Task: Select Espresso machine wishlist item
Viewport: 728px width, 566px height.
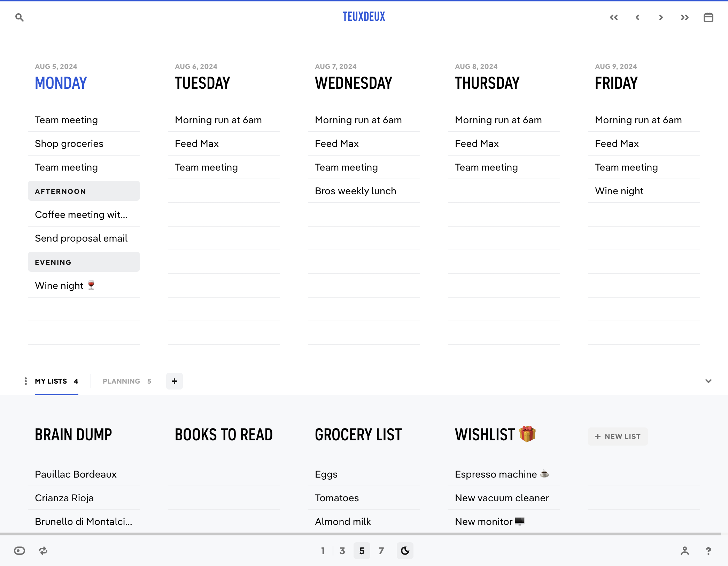Action: [504, 474]
